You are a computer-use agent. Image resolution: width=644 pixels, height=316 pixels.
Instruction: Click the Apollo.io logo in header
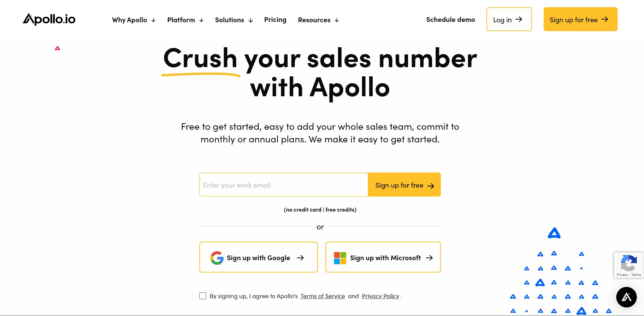pyautogui.click(x=49, y=19)
